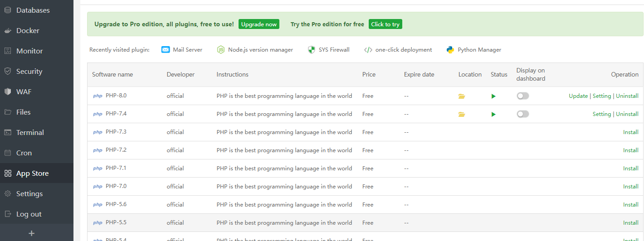Click PHP-8.0 running status play icon
The width and height of the screenshot is (644, 241).
(493, 96)
